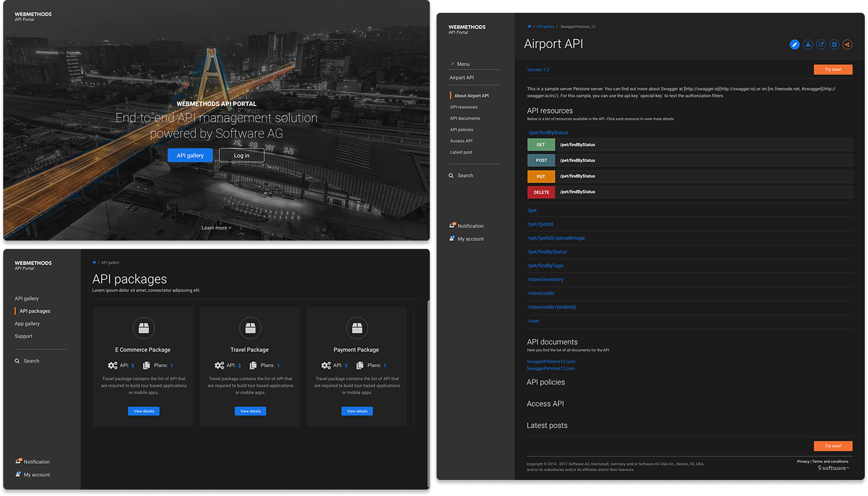Click Terms and conditions in the footer

pyautogui.click(x=830, y=462)
